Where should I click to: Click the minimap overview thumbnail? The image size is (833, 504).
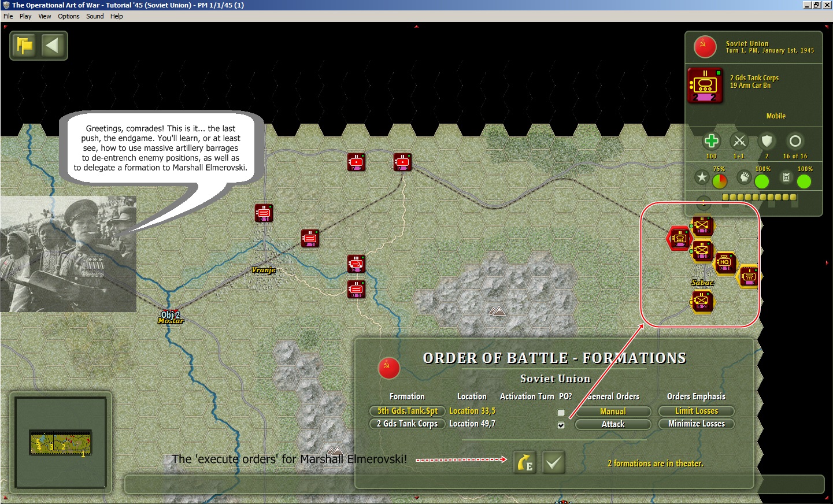(61, 443)
